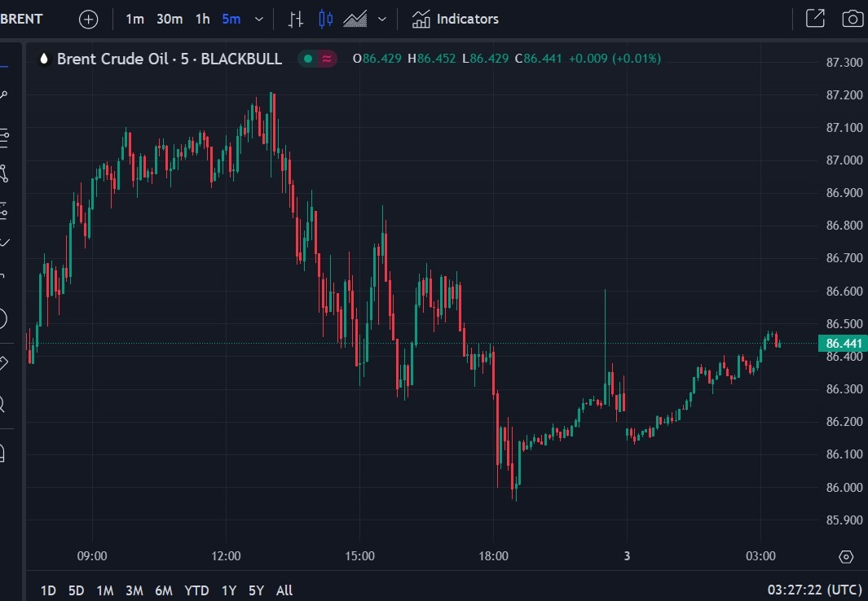Toggle the green market status indicator
This screenshot has width=868, height=601.
click(x=308, y=59)
